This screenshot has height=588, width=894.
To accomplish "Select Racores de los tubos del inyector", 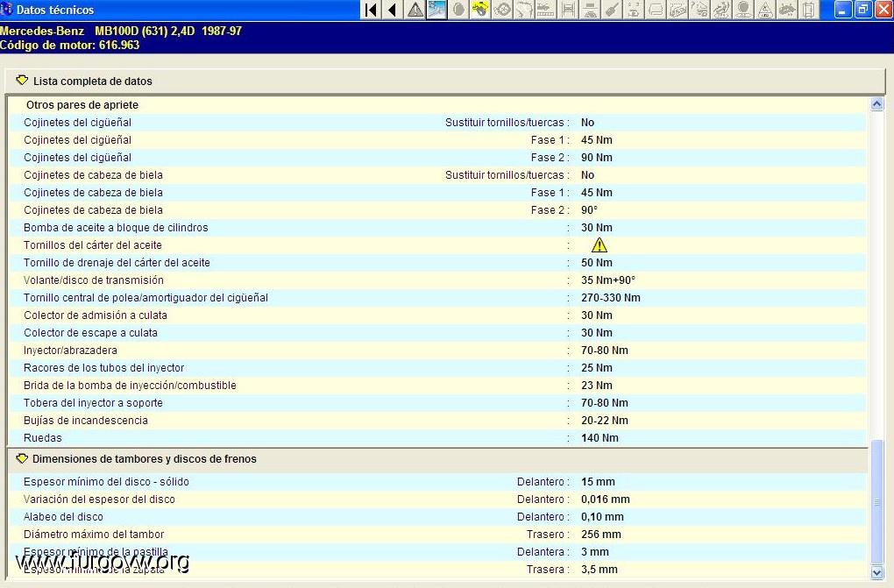I will (x=103, y=368).
